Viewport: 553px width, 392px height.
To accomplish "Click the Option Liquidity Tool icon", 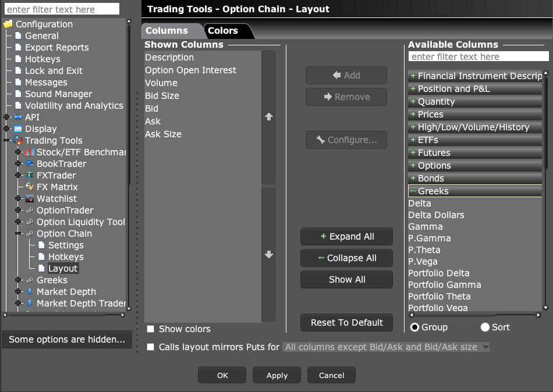I will tap(30, 222).
